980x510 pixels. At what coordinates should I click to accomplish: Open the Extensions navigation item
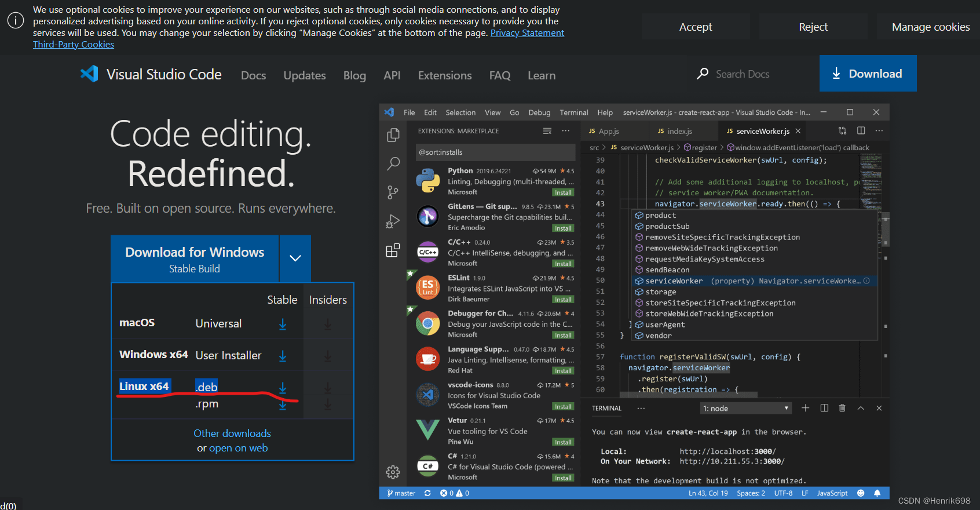445,75
